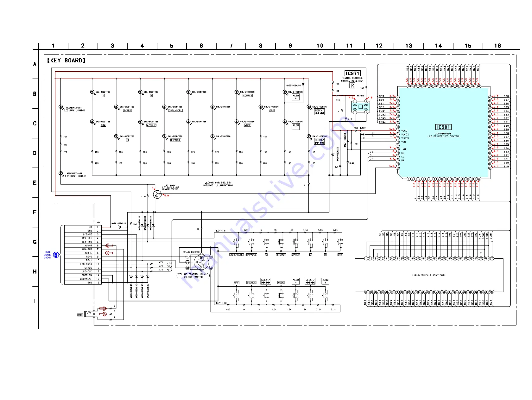Viewport: 532px width, 400px height.
Task: Click the 3.3k resistor value label
Action: click(x=333, y=310)
